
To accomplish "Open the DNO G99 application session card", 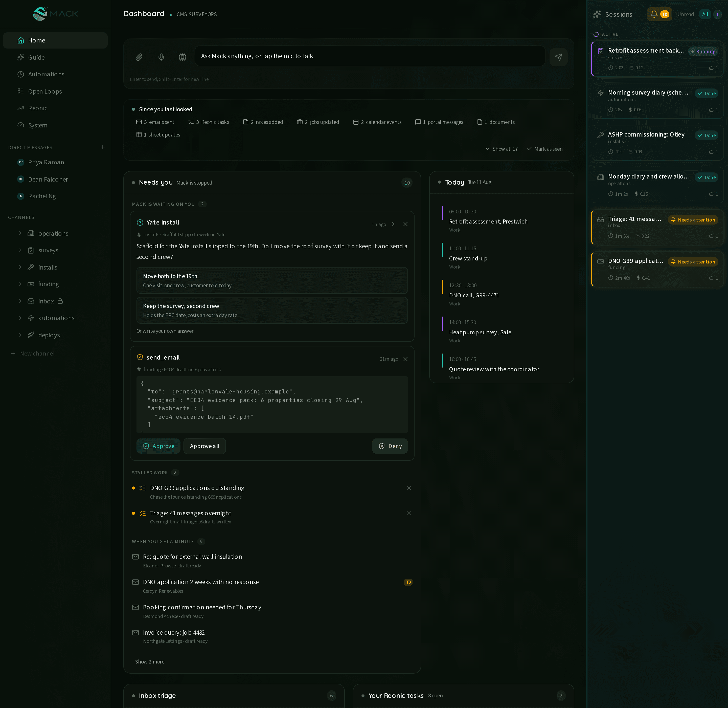I will [657, 269].
